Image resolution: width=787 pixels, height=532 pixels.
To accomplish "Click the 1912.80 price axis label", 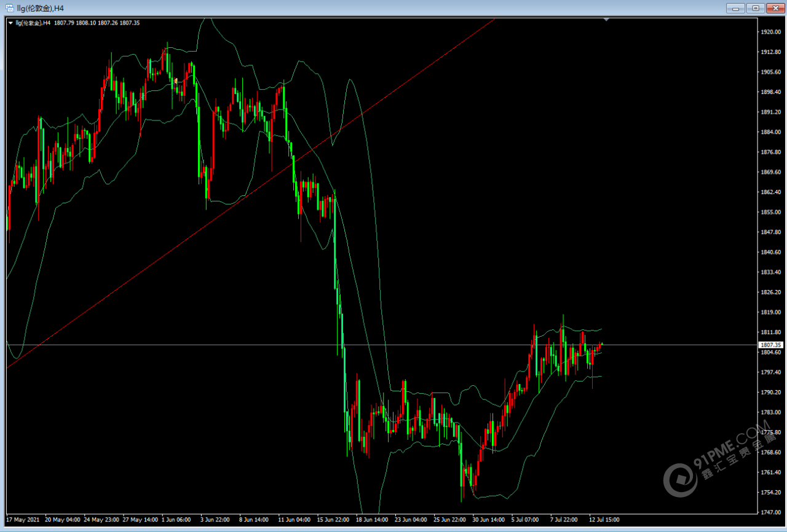I will pyautogui.click(x=770, y=52).
